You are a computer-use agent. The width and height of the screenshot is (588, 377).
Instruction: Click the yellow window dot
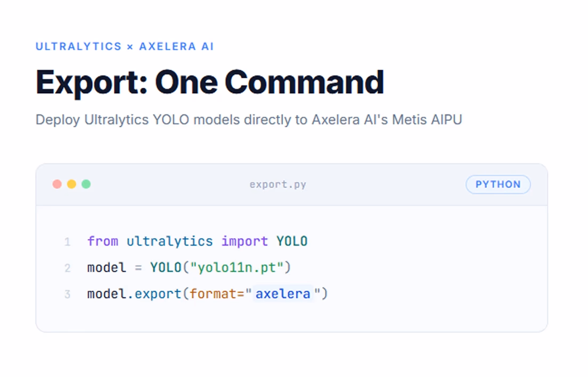pyautogui.click(x=71, y=184)
